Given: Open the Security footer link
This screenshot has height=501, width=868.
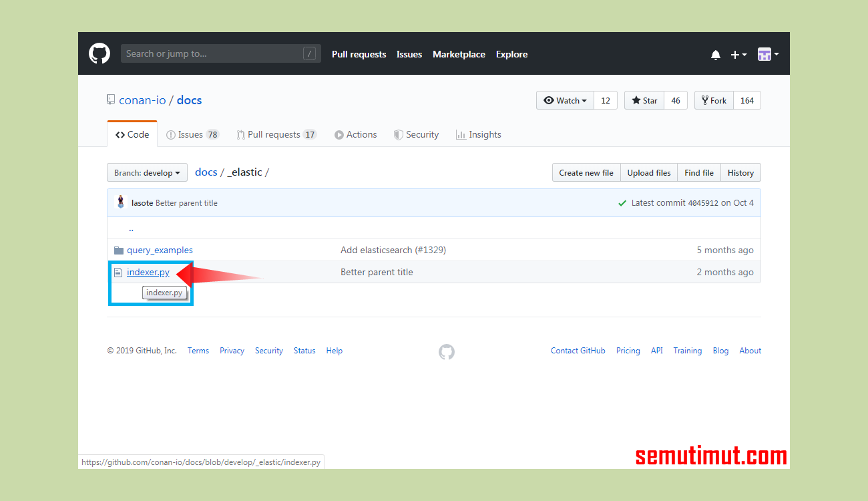Looking at the screenshot, I should [269, 351].
